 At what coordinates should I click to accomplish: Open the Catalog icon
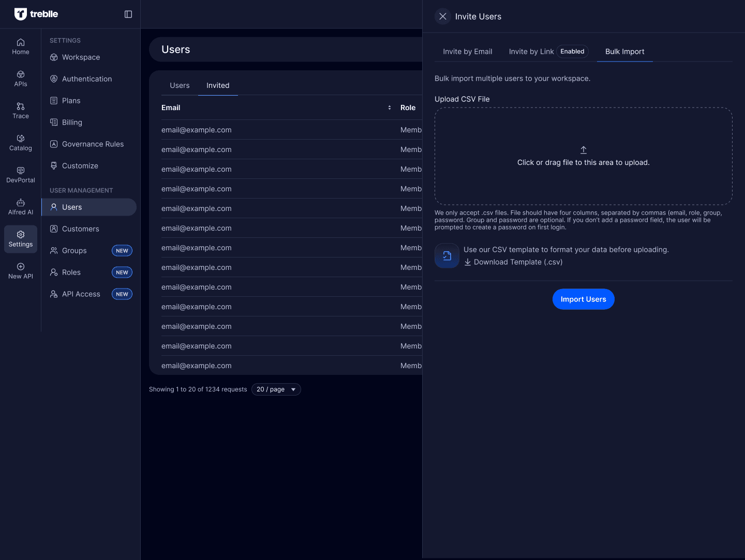(21, 143)
